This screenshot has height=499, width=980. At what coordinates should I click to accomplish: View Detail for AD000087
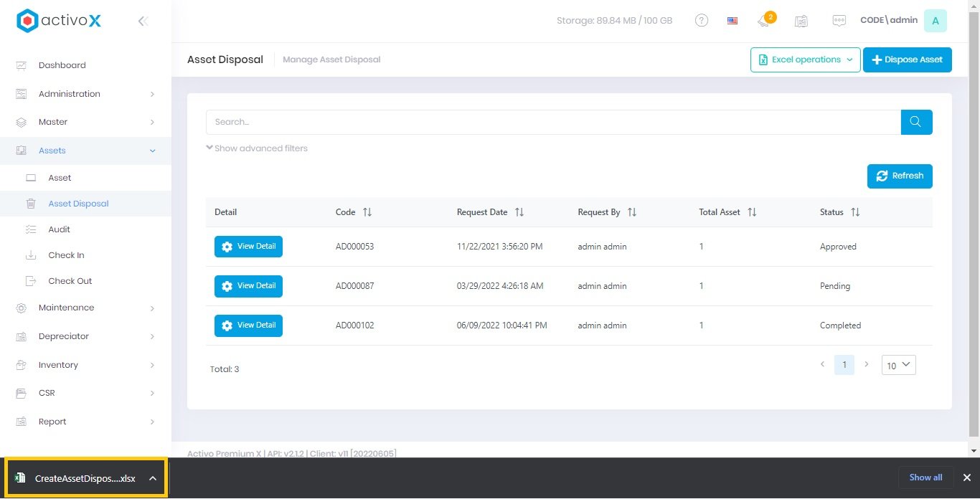point(248,286)
